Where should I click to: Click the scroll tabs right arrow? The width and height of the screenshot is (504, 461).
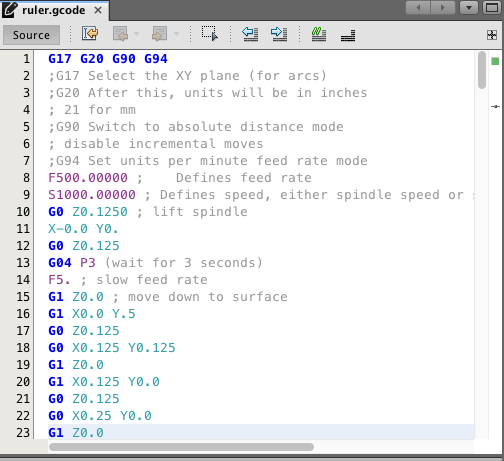443,7
